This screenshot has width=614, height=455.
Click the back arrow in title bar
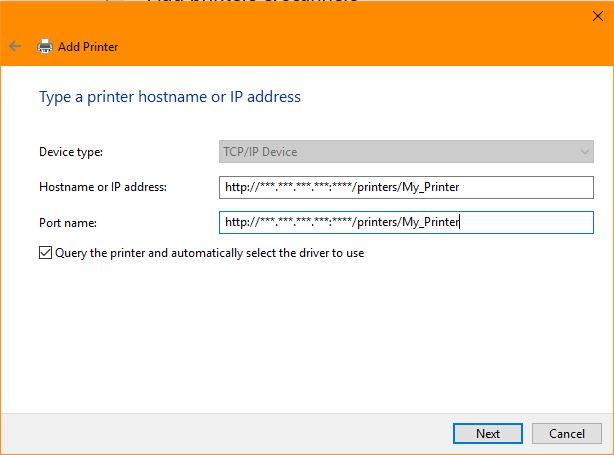[x=15, y=46]
